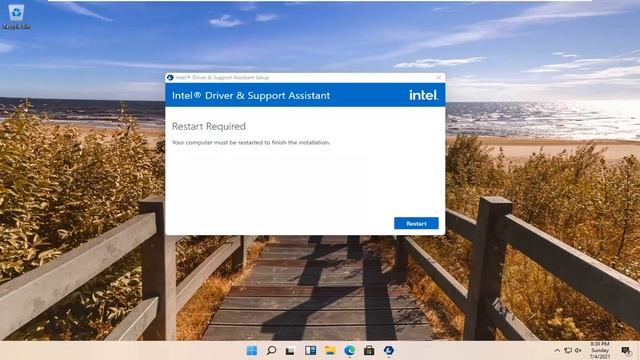Click the Intel setup title bar icon
This screenshot has width=640, height=360.
[x=170, y=78]
